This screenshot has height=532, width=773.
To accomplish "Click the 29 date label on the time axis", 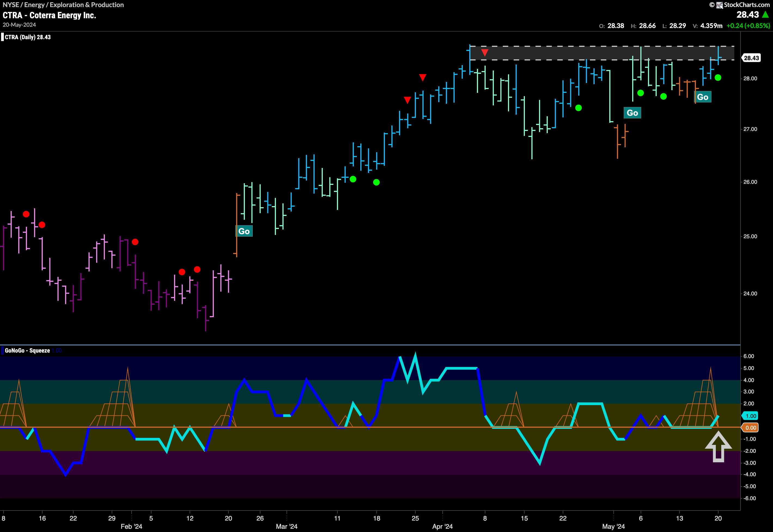I will click(112, 518).
